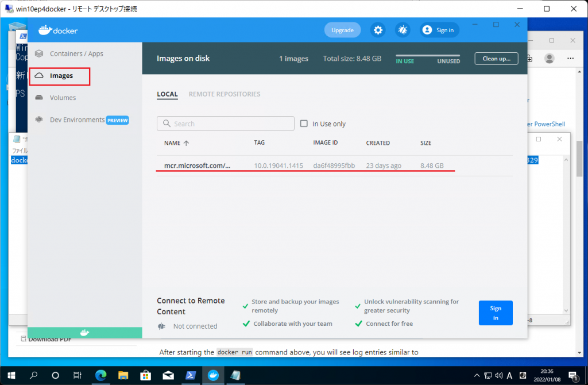Select Images in the sidebar
The image size is (588, 385).
(x=60, y=76)
